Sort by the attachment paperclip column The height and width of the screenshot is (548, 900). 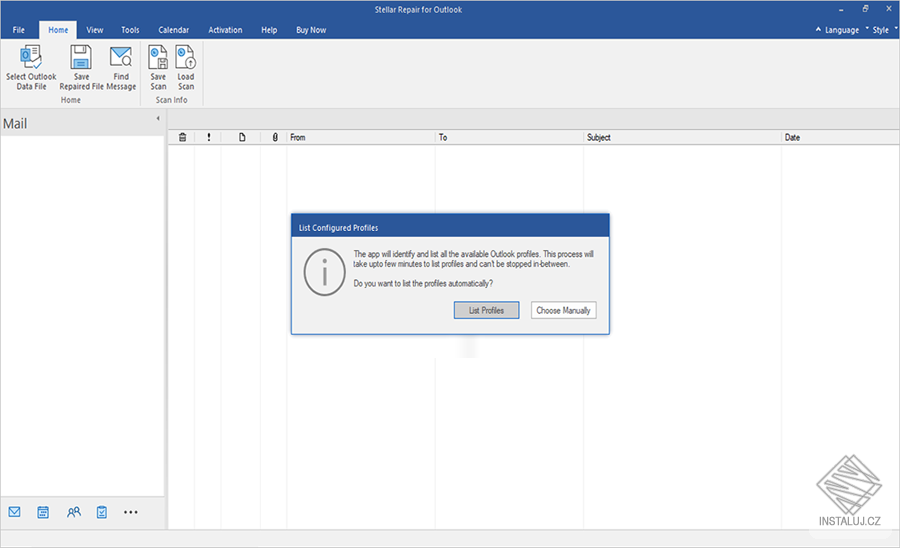click(x=275, y=137)
